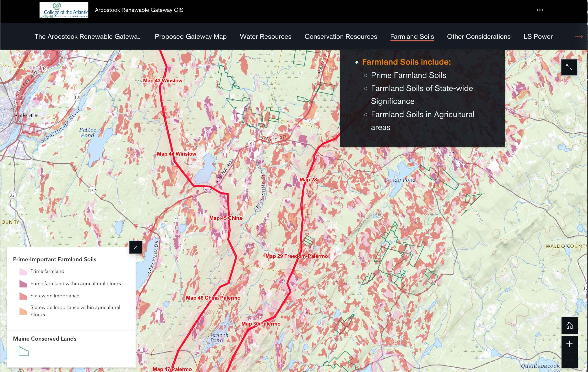
Task: Click the WALDO COUNTY label
Action: pyautogui.click(x=566, y=246)
